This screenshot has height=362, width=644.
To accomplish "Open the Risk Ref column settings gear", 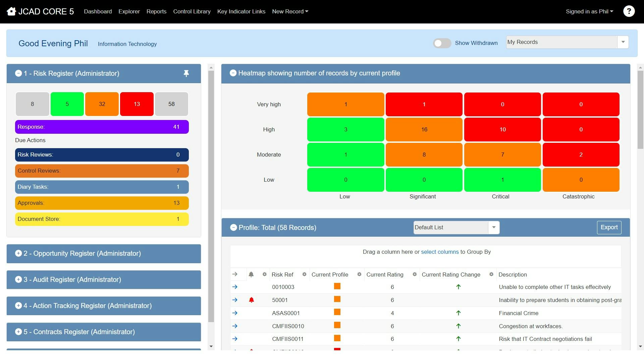I will [x=305, y=275].
